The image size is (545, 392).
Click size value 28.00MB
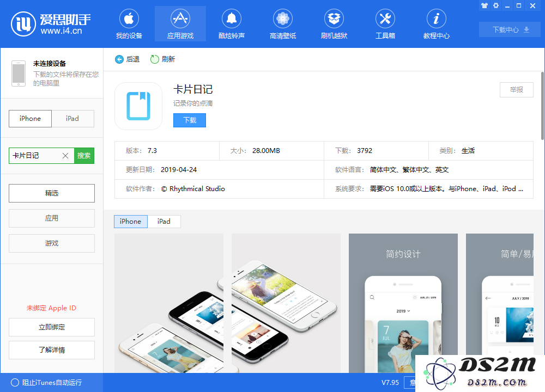267,151
